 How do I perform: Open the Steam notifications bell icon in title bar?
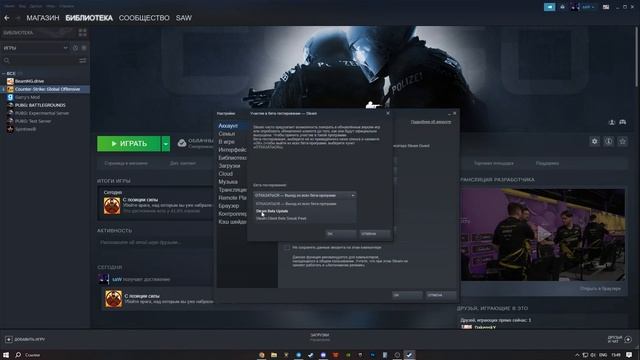[x=562, y=7]
